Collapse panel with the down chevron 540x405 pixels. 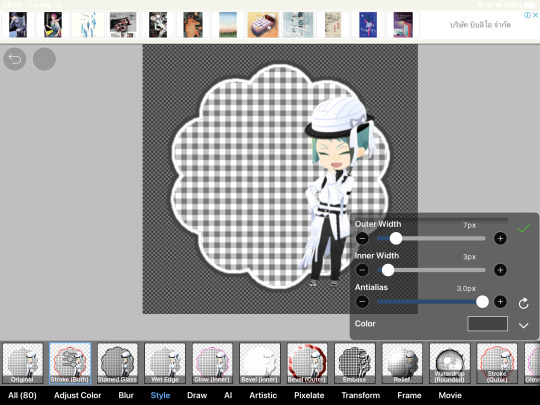pyautogui.click(x=523, y=325)
